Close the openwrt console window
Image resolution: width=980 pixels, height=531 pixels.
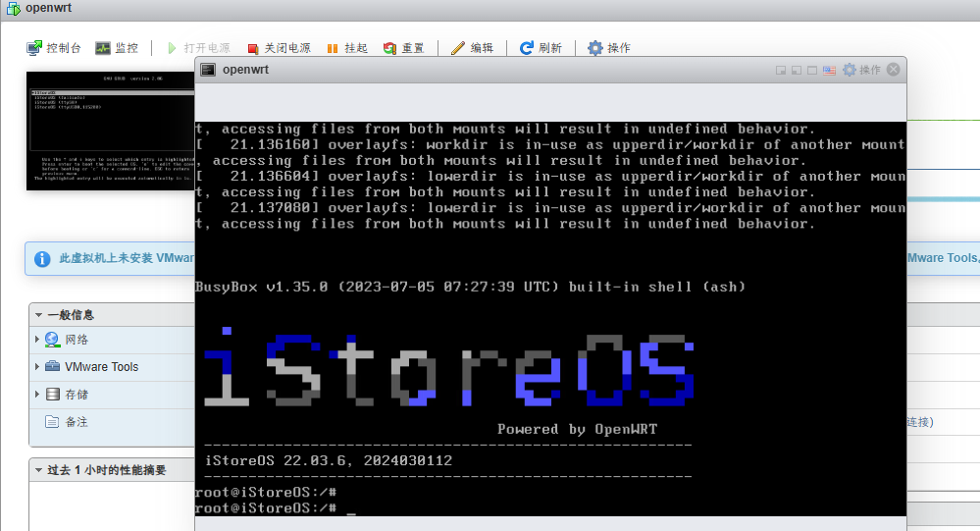coord(894,70)
